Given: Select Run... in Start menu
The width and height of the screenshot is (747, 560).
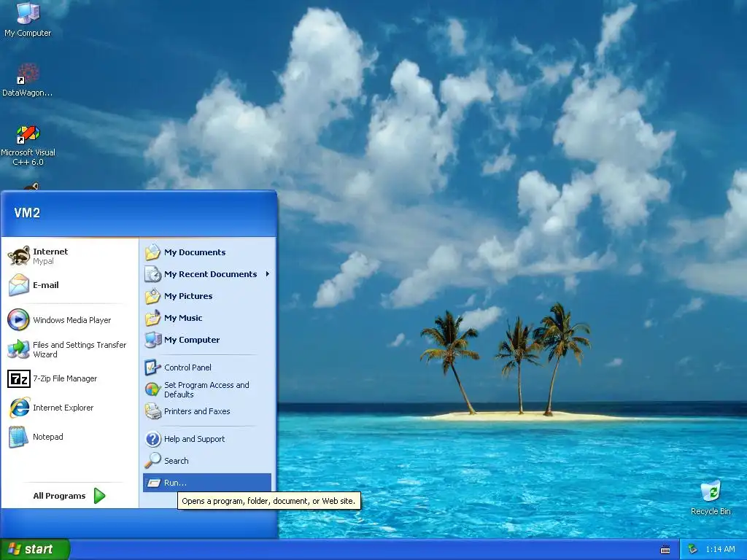Looking at the screenshot, I should (x=207, y=483).
